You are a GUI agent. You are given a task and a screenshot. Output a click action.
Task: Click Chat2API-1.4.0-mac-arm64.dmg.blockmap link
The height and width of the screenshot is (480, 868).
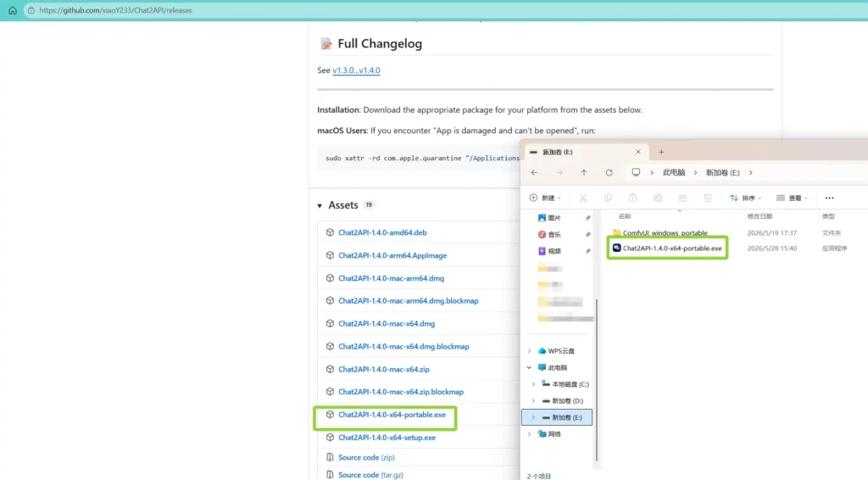pos(409,300)
